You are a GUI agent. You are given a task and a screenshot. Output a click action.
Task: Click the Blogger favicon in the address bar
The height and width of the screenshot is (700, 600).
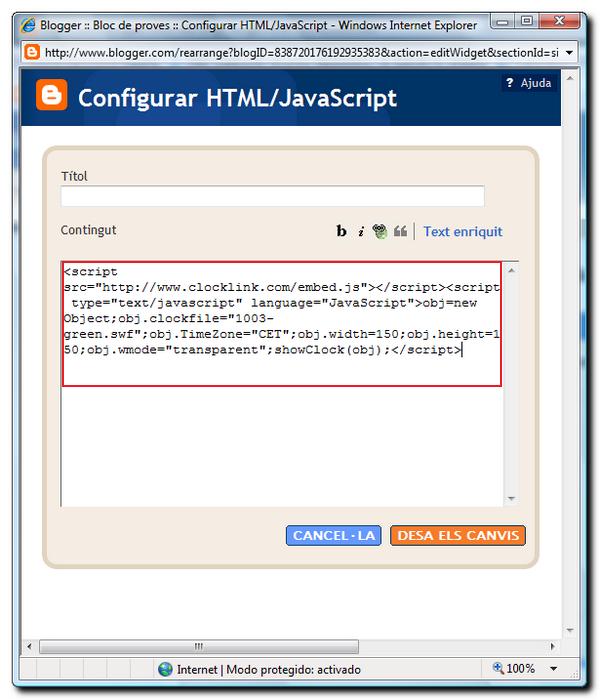32,52
